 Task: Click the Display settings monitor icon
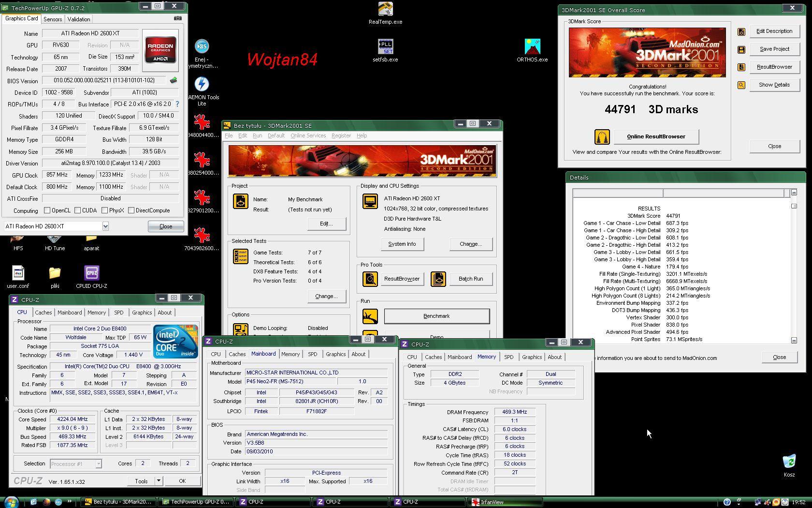tap(370, 201)
